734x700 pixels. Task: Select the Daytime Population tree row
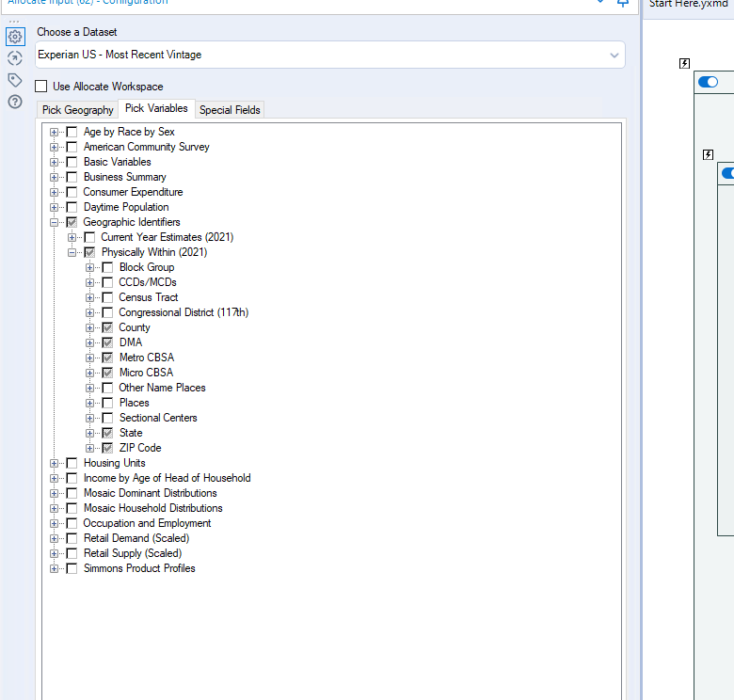click(x=126, y=207)
